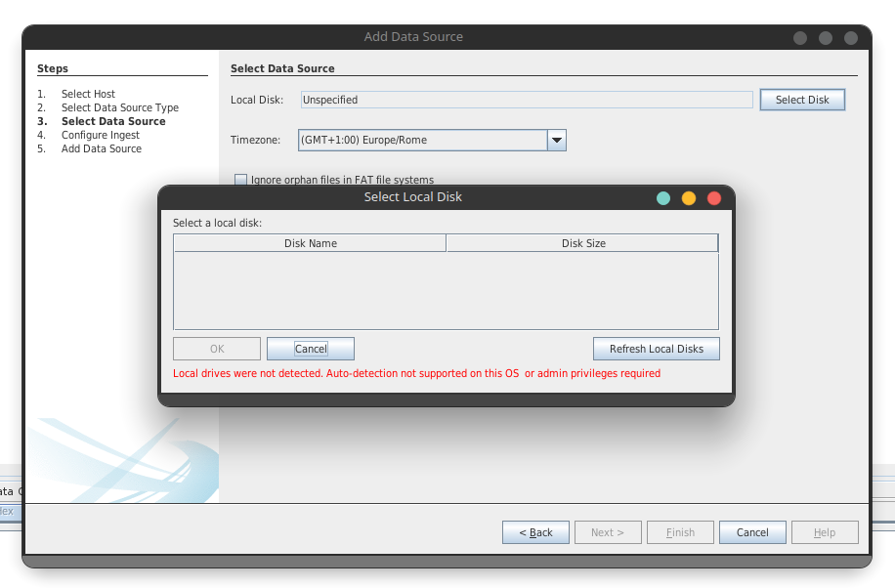Go to previous step with Back button
This screenshot has height=588, width=895.
pos(535,532)
